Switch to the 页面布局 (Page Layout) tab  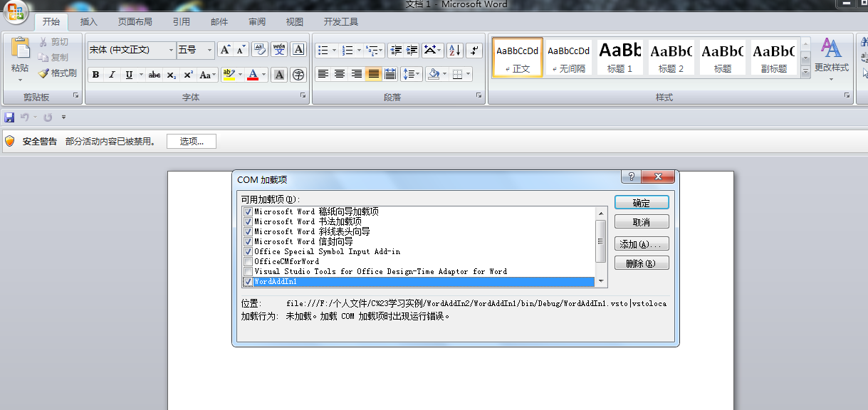click(x=135, y=22)
